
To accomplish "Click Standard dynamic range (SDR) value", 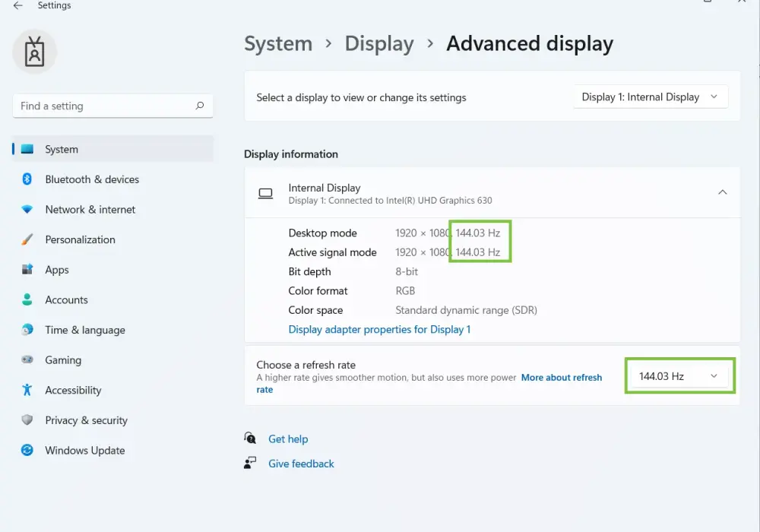I will 467,310.
